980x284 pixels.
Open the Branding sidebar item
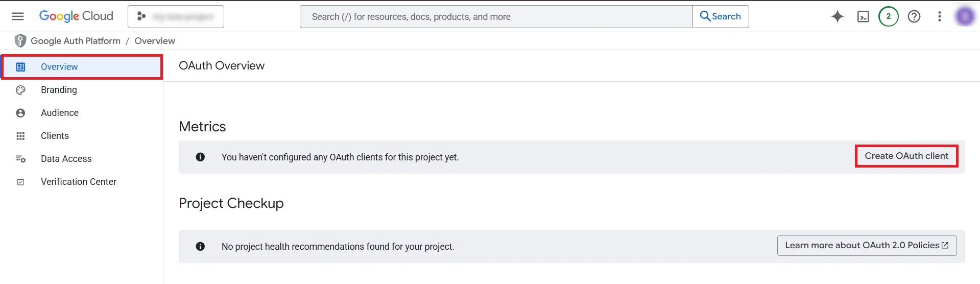pyautogui.click(x=82, y=90)
